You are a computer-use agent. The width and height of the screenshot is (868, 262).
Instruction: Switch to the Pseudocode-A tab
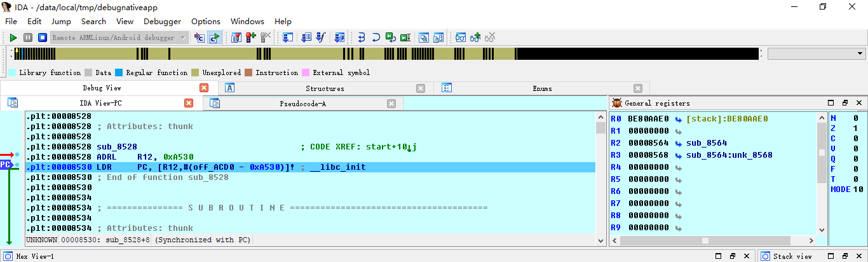[x=302, y=103]
